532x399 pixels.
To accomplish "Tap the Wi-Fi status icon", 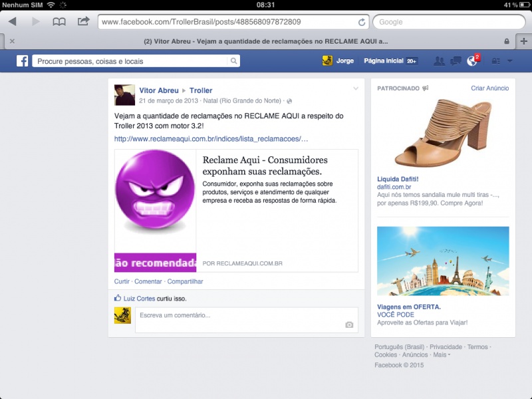I will (x=51, y=5).
